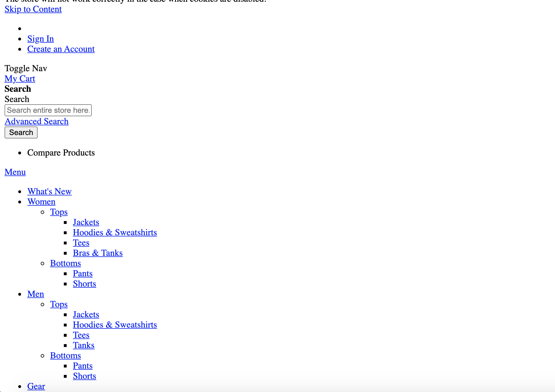The height and width of the screenshot is (392, 555).
Task: Click the What's New menu item
Action: pos(49,191)
